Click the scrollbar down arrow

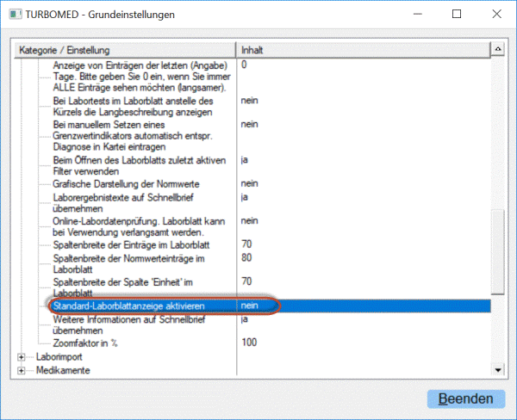click(x=498, y=370)
